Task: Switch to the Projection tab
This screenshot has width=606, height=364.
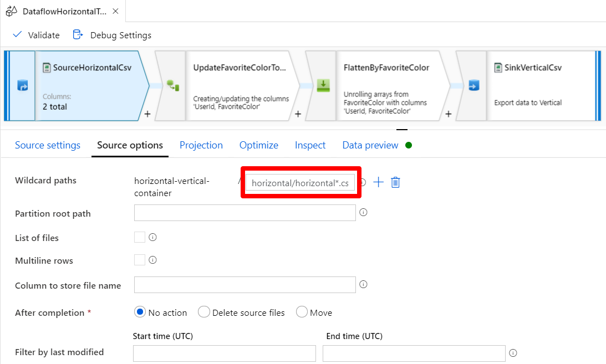Action: pos(201,145)
